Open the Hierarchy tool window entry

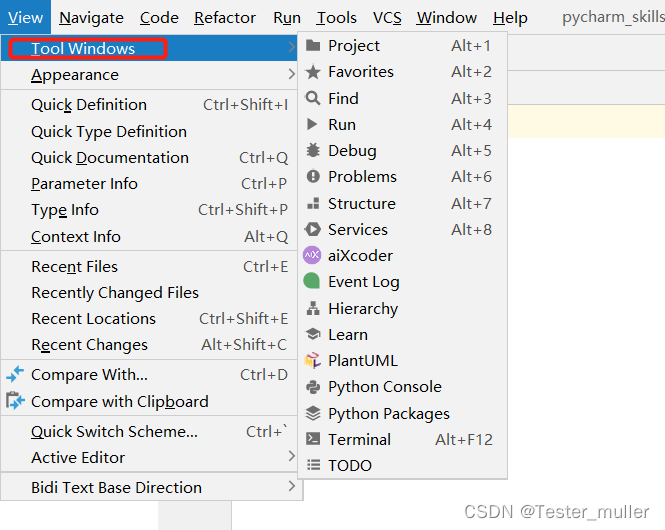point(402,308)
